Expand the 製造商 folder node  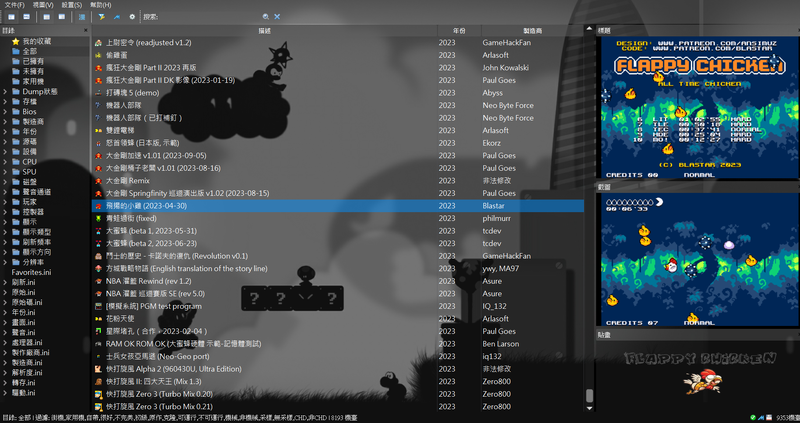coord(5,122)
